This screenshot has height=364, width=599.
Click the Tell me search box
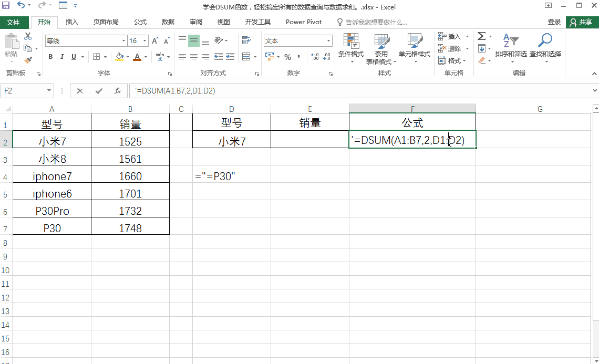[372, 22]
